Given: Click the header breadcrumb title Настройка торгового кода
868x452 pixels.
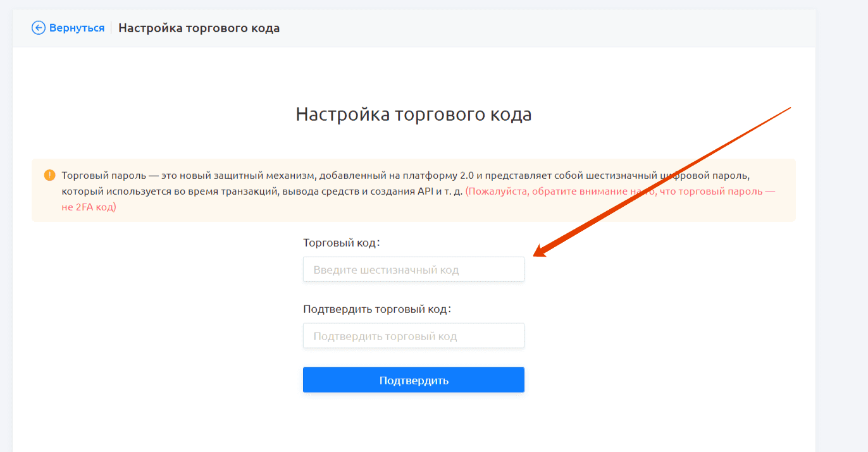Looking at the screenshot, I should (199, 28).
